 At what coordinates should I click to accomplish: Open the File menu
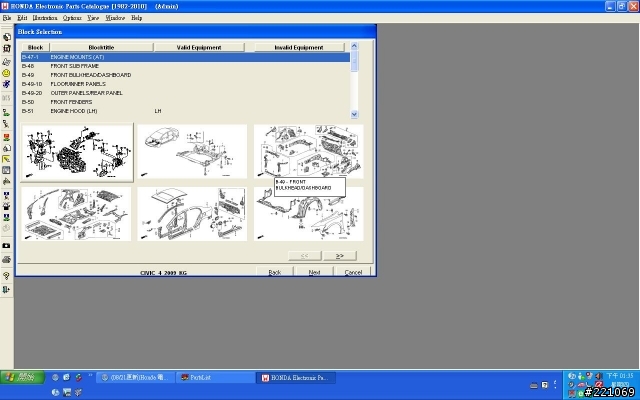pos(7,18)
